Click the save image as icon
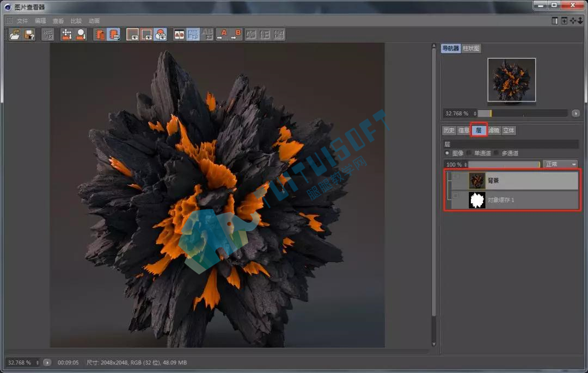Screen dimensions: 588x373 (x=29, y=35)
